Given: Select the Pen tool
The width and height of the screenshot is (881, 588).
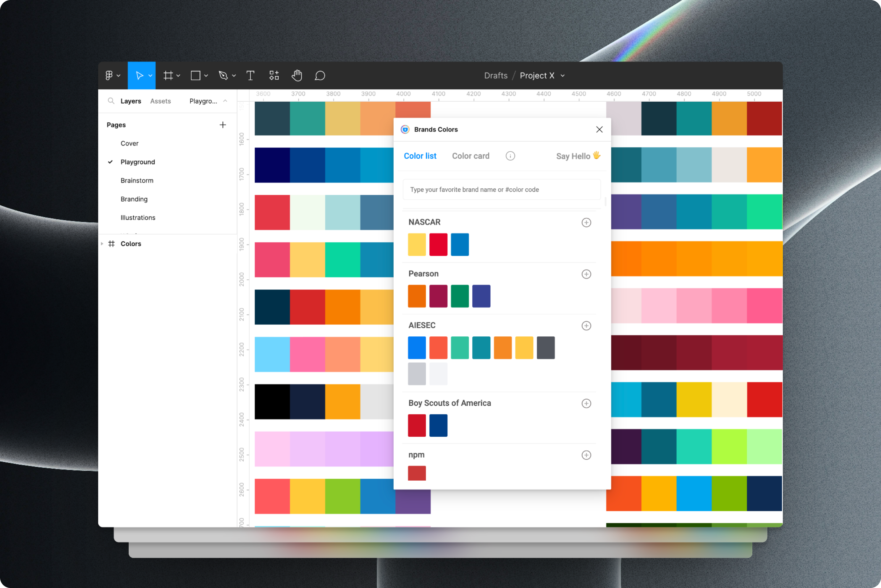Looking at the screenshot, I should 224,75.
